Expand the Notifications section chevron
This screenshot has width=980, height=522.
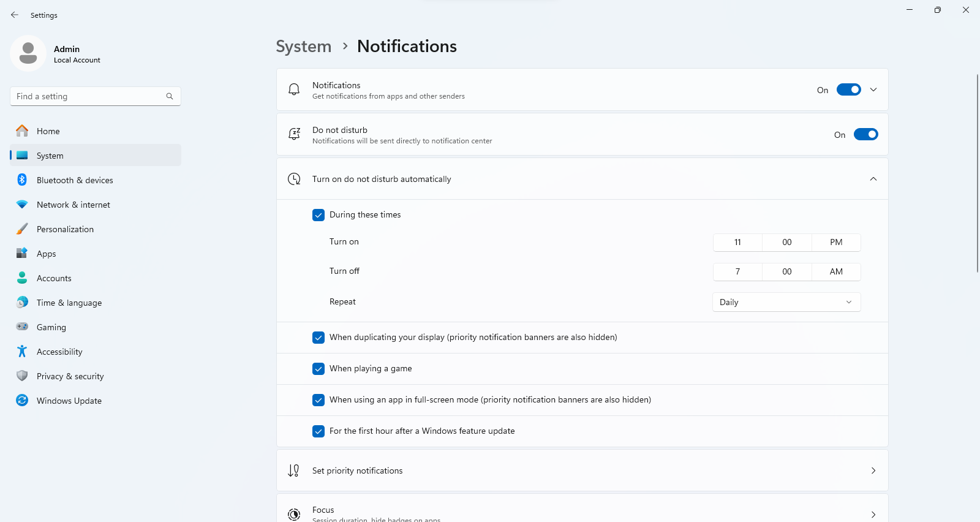873,89
